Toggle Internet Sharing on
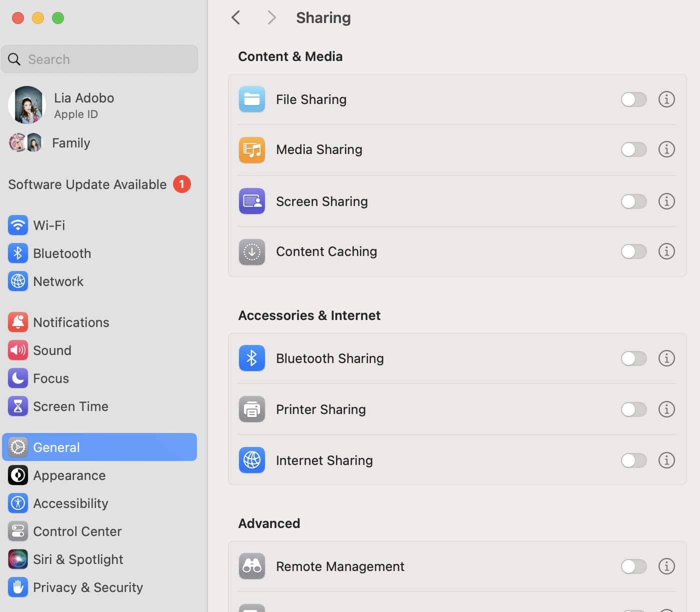Viewport: 700px width, 612px height. 633,460
